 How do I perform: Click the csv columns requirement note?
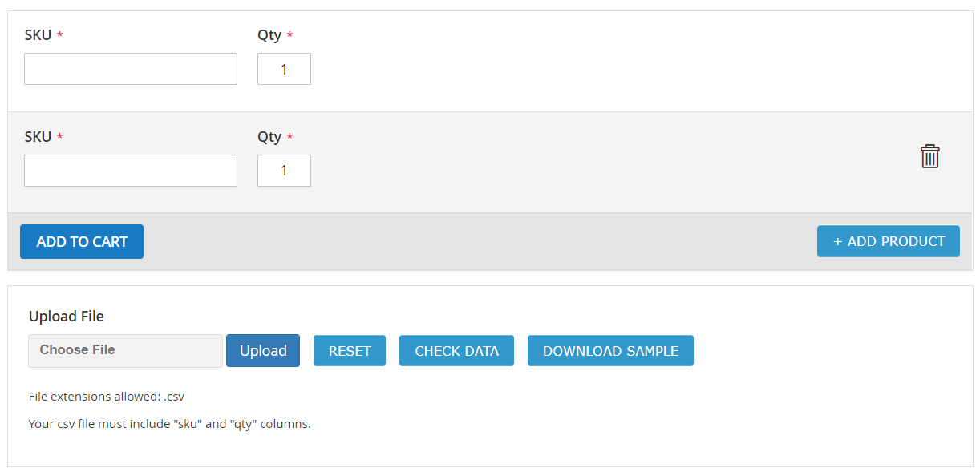(x=169, y=424)
